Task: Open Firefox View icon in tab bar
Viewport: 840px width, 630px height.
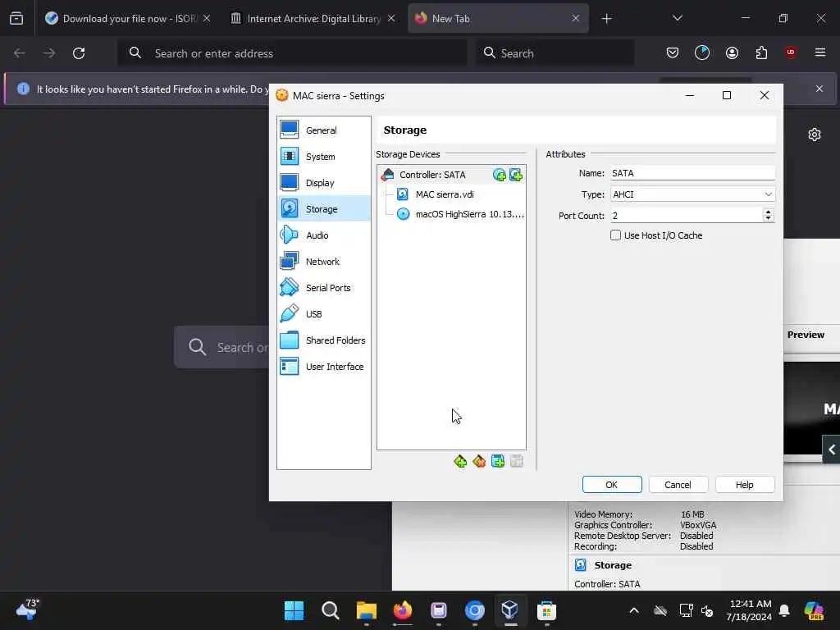Action: (16, 19)
